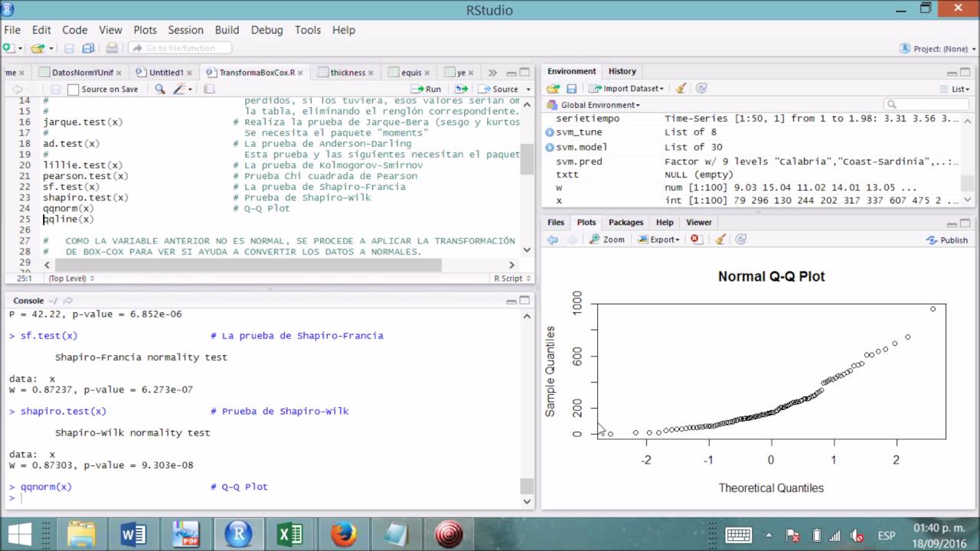Open the Session menu
Image resolution: width=980 pixels, height=551 pixels.
pos(185,30)
